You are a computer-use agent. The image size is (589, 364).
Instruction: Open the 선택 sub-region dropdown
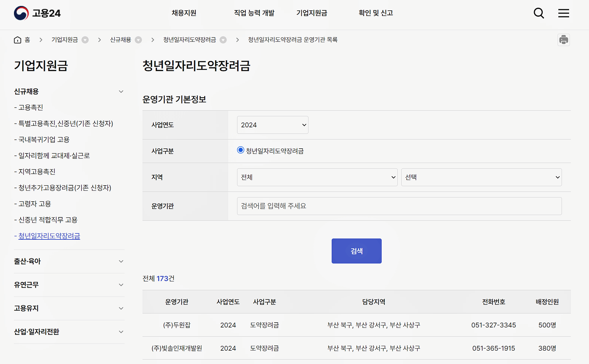click(481, 177)
